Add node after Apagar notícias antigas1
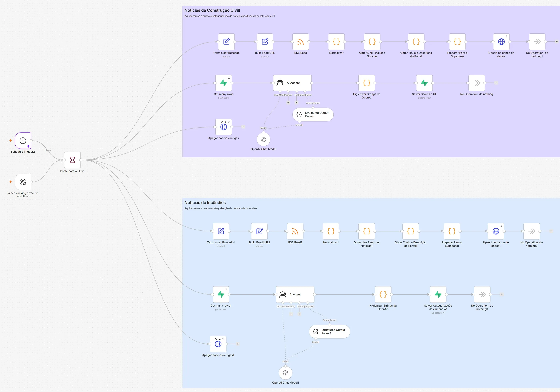This screenshot has width=560, height=392. [238, 344]
